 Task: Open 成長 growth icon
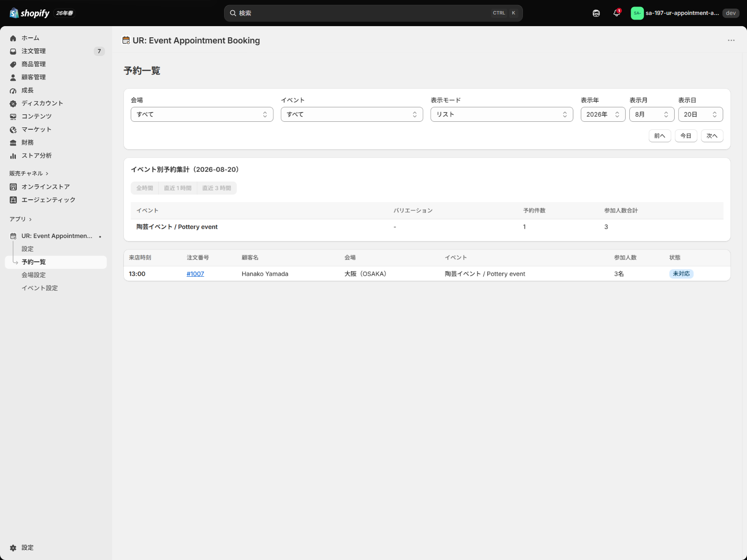pyautogui.click(x=13, y=91)
